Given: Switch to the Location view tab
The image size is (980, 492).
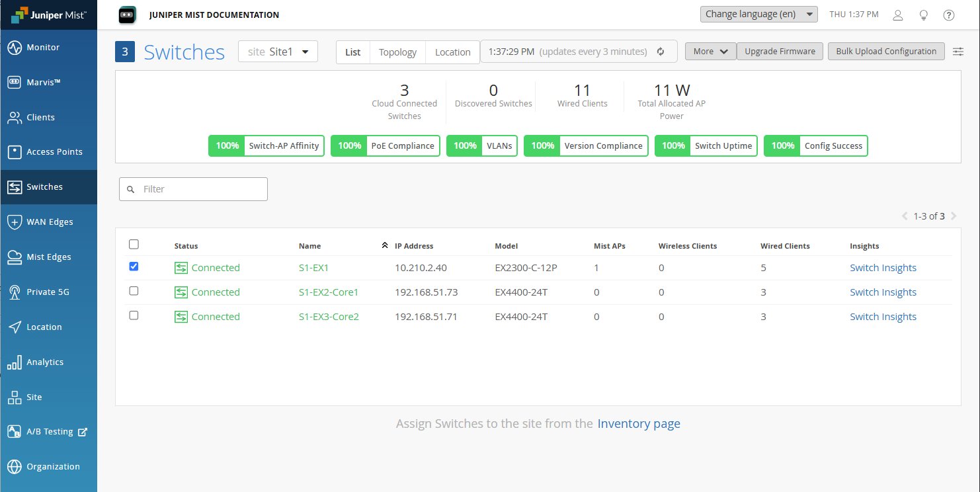Looking at the screenshot, I should coord(452,52).
